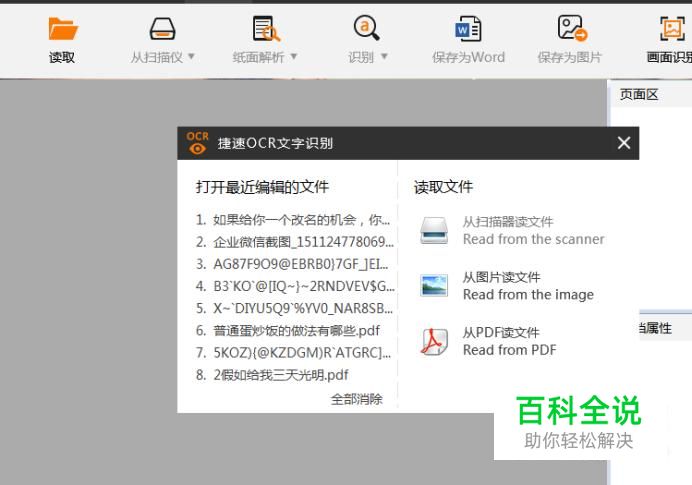Click the 识别 magnifier recognition icon

(366, 28)
